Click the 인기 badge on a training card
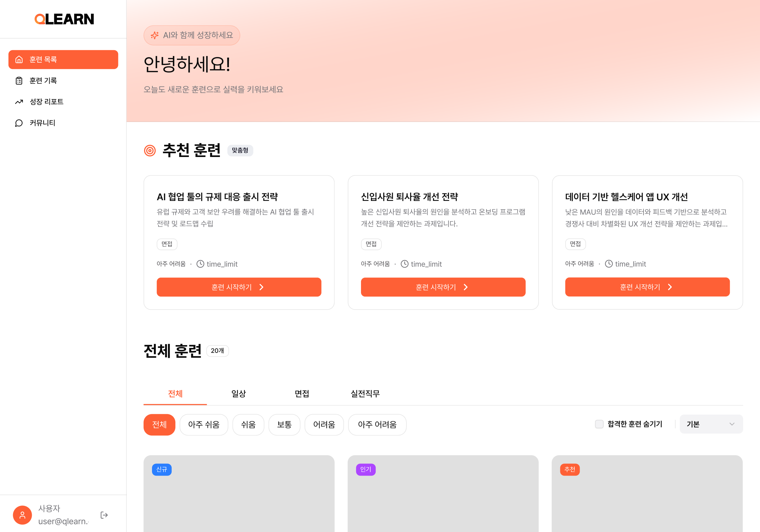This screenshot has height=532, width=760. 365,469
